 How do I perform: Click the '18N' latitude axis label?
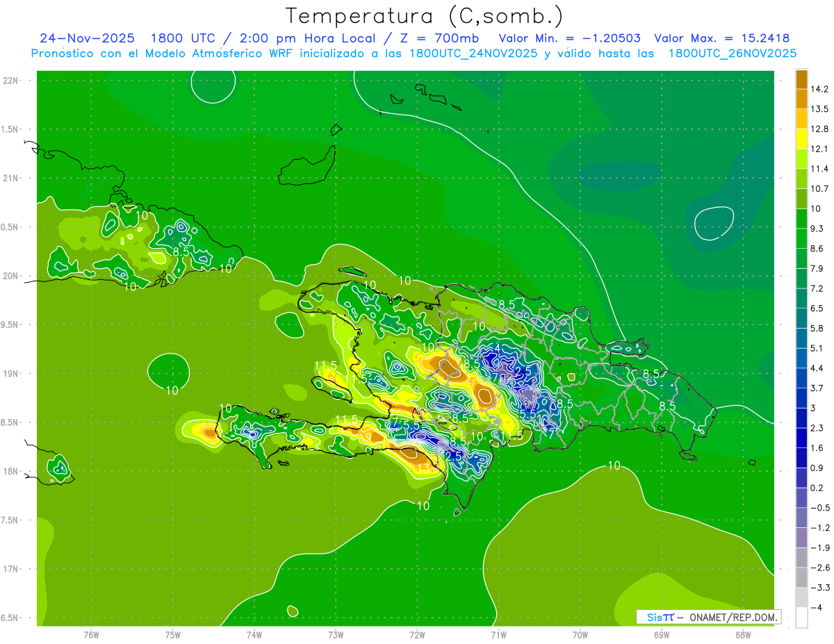[12, 471]
